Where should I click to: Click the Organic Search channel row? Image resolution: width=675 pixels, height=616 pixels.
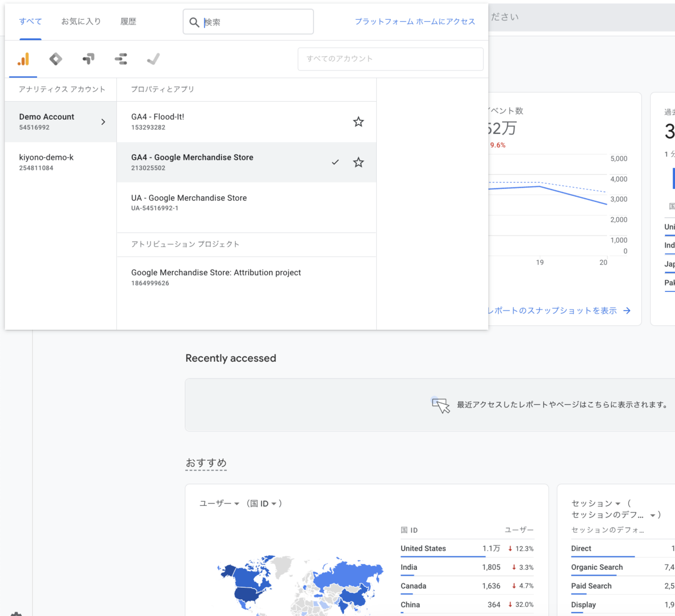pyautogui.click(x=623, y=567)
